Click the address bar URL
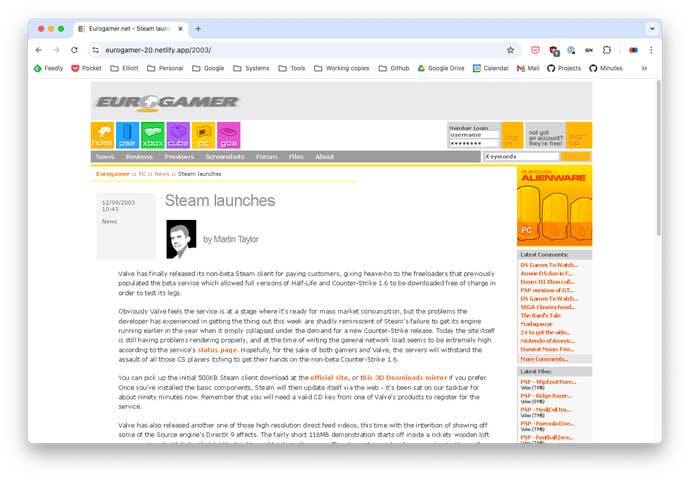This screenshot has width=690, height=480. [158, 50]
